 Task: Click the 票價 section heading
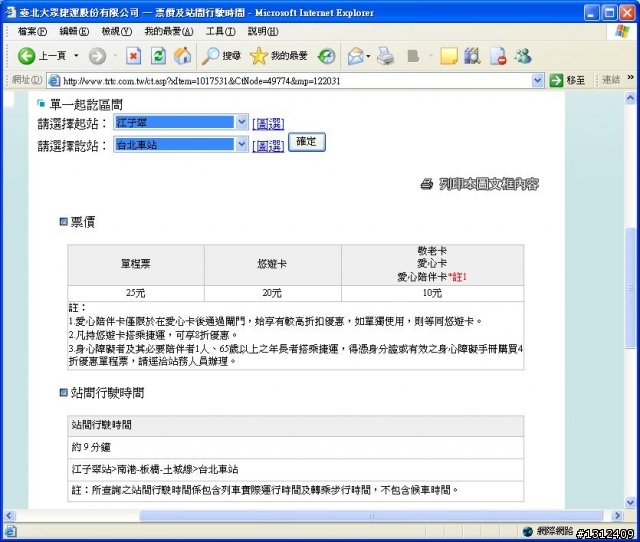(83, 222)
